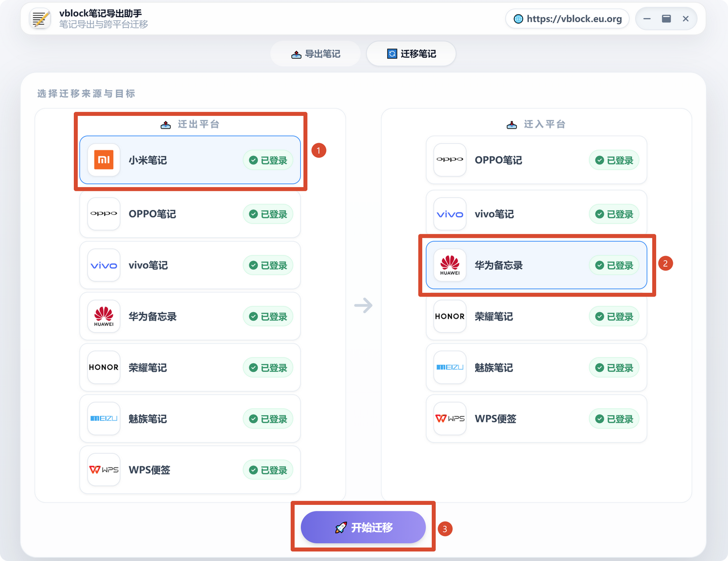Select 小米笔记 as source platform

[190, 160]
